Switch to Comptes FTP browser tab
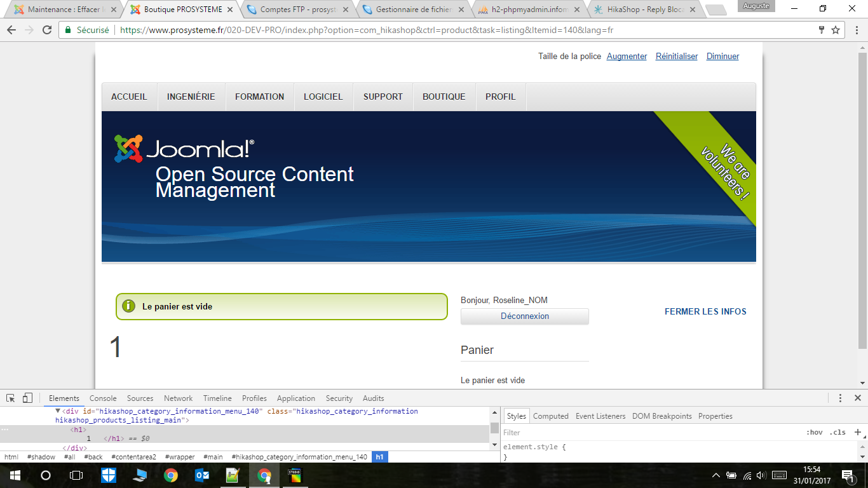Screen dimensions: 868x488 point(297,10)
